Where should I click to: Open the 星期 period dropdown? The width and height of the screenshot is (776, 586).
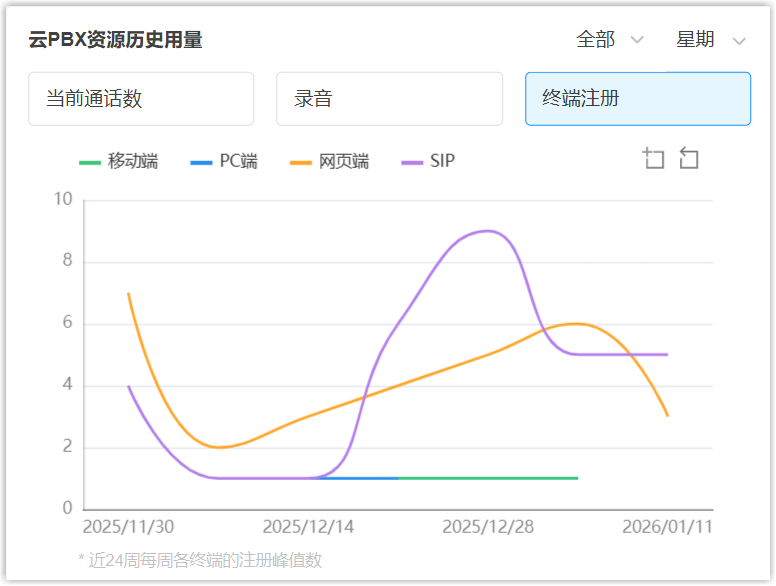pos(696,40)
